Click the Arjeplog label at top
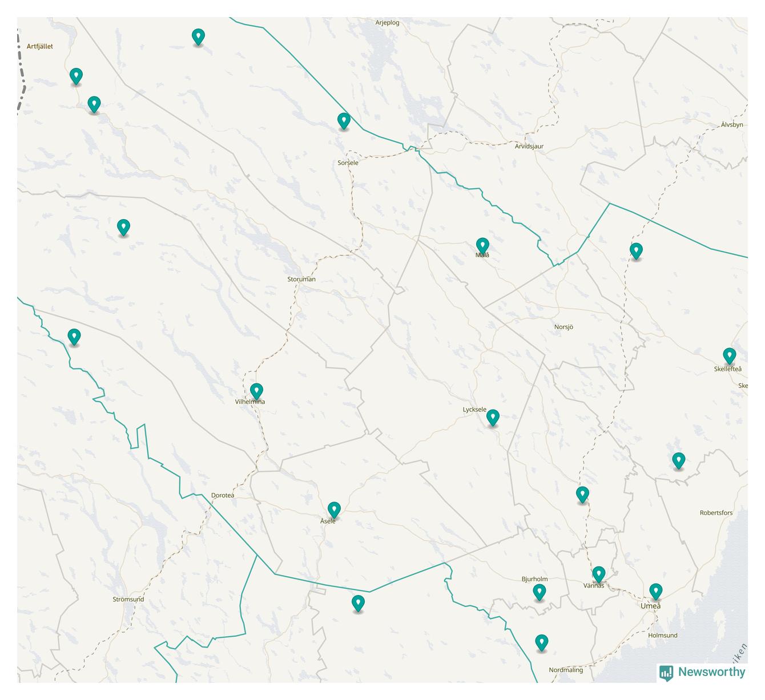This screenshot has height=700, width=765. [x=387, y=23]
